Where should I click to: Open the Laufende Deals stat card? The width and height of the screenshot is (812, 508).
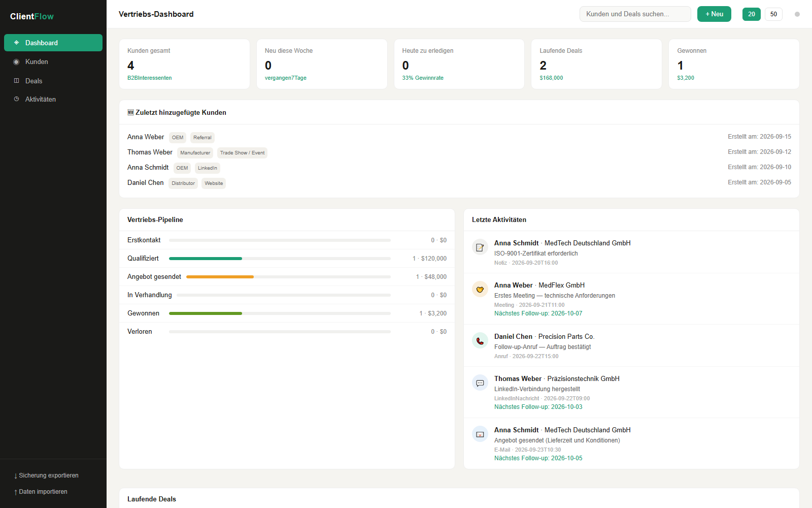coord(596,64)
